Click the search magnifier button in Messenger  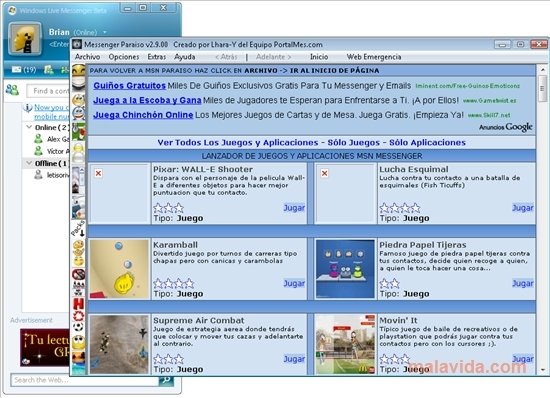click(x=166, y=380)
